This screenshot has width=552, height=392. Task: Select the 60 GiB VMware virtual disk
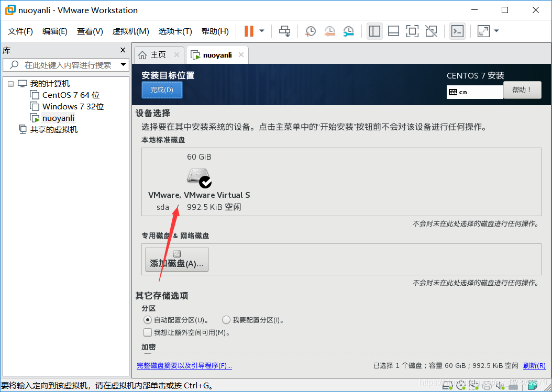(x=199, y=182)
